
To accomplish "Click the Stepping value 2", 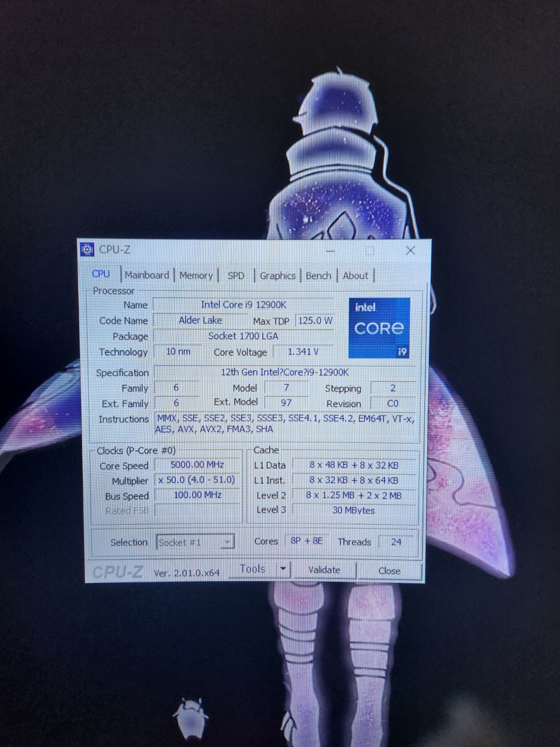I will pos(393,388).
